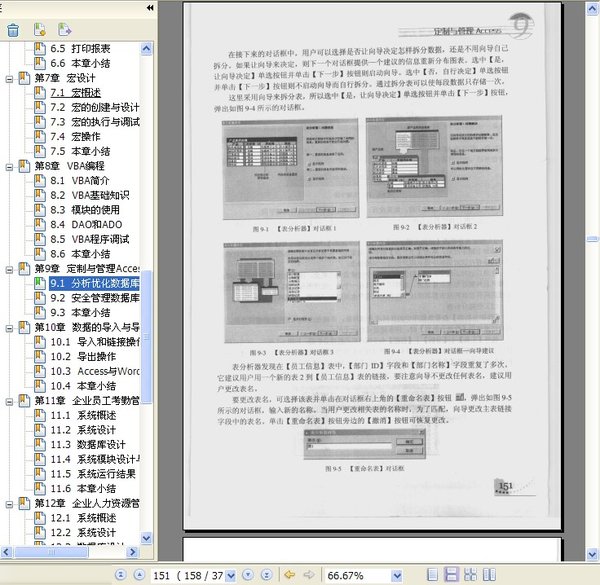Click the green export bookmark icon
600x585 pixels.
pyautogui.click(x=64, y=29)
